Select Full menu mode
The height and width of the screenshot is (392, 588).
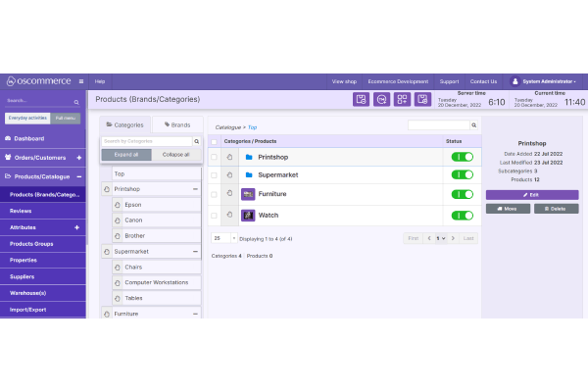coord(66,119)
